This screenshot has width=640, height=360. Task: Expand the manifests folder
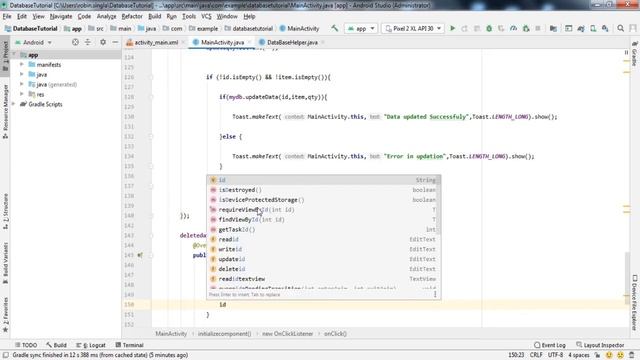pyautogui.click(x=22, y=64)
